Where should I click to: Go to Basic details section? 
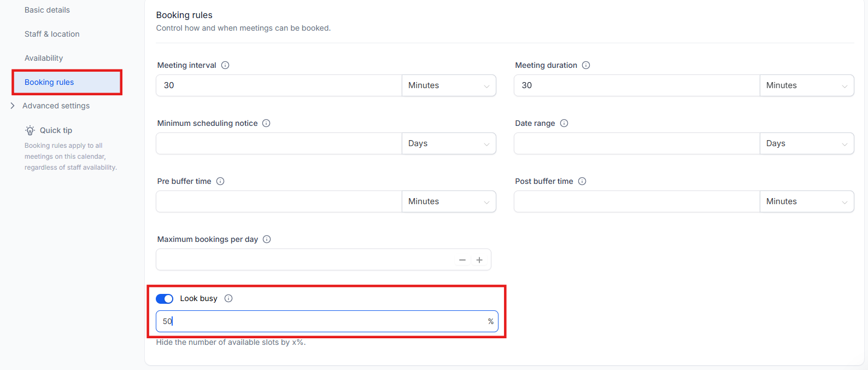47,10
